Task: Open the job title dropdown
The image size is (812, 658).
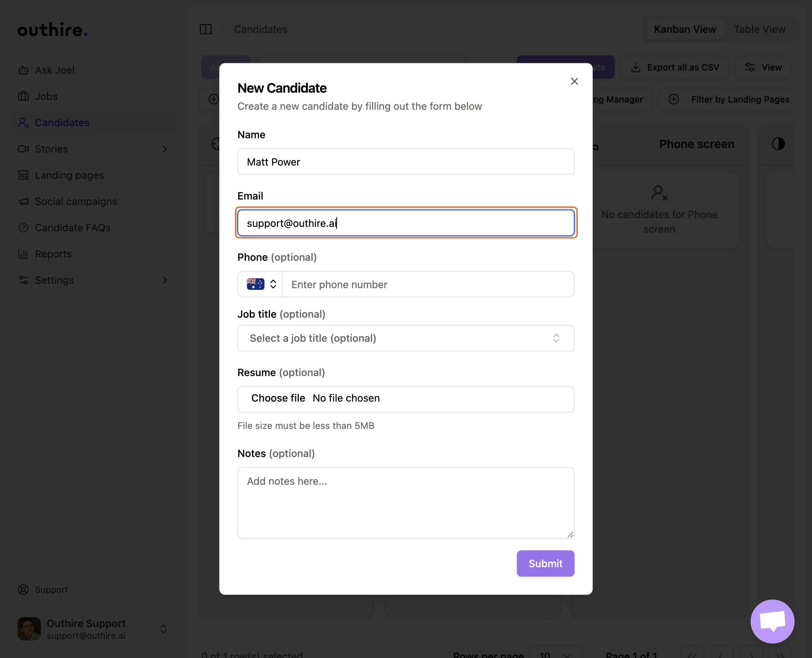Action: click(x=405, y=338)
